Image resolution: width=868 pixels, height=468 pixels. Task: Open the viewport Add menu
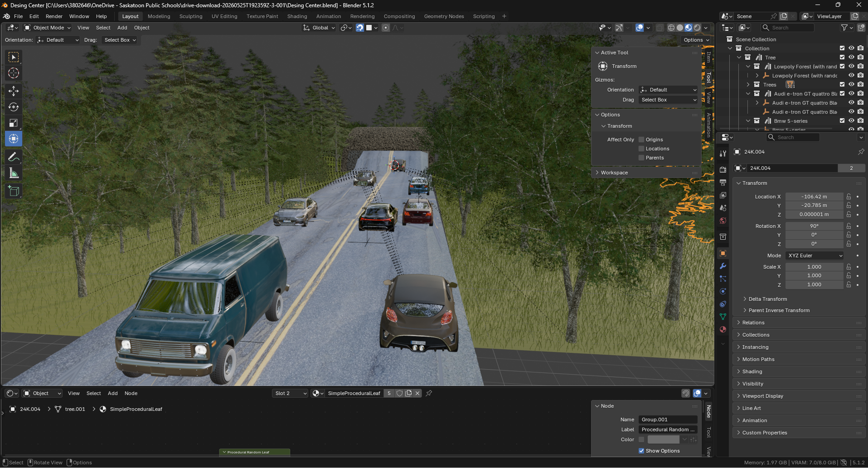(x=122, y=28)
